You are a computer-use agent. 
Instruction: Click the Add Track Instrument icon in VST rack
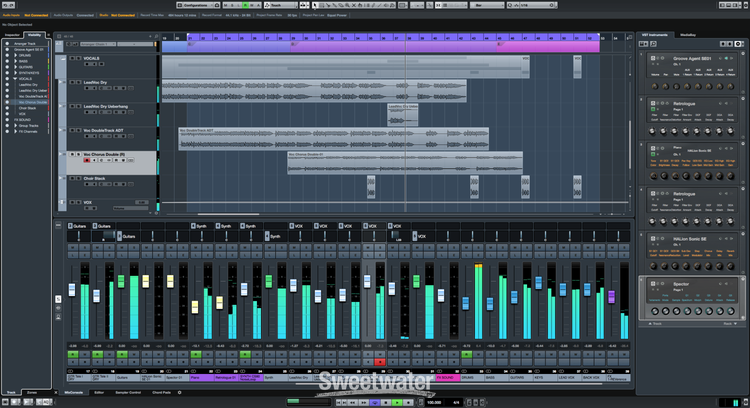pos(644,44)
